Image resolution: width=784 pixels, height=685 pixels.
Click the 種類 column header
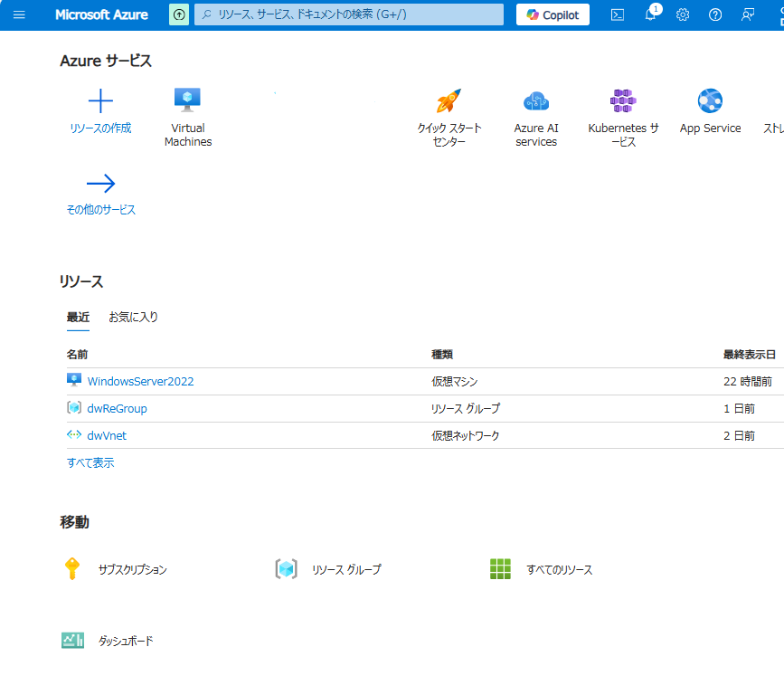tap(442, 355)
